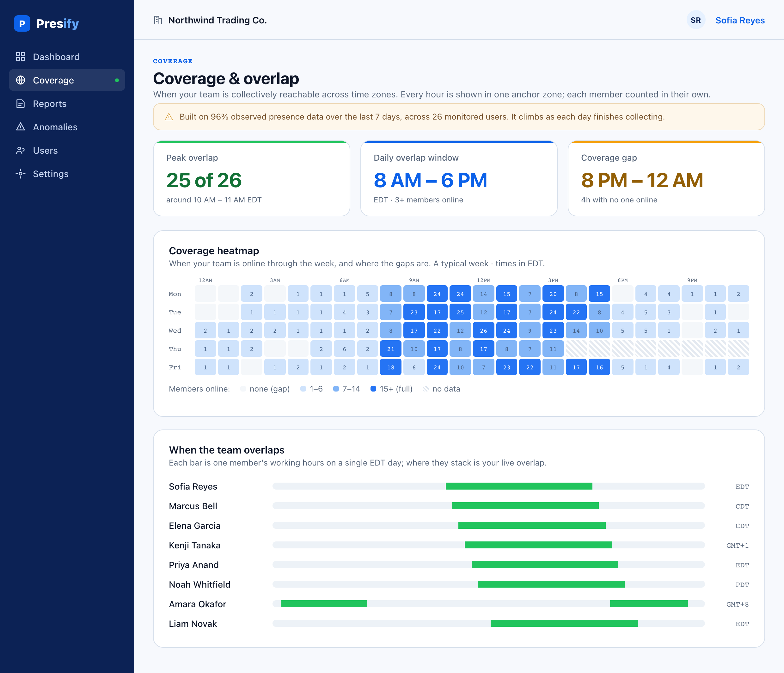Select the Peak overlap card
This screenshot has width=784, height=673.
pos(252,178)
